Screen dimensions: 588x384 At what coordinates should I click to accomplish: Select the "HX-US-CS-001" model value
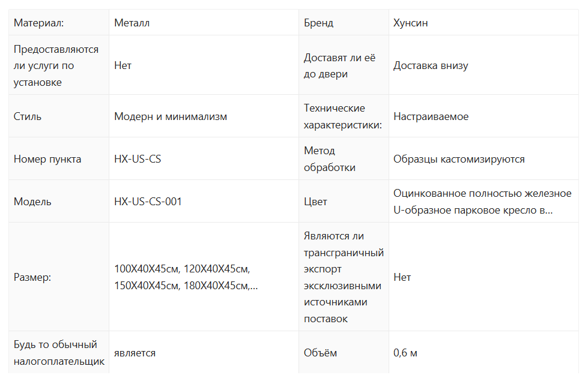click(148, 202)
